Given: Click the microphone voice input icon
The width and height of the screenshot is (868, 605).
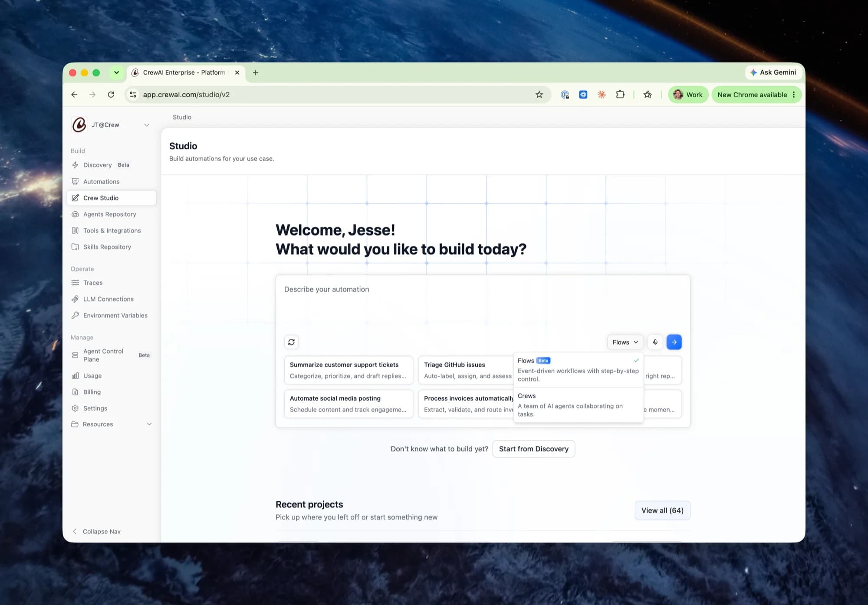Looking at the screenshot, I should 655,342.
